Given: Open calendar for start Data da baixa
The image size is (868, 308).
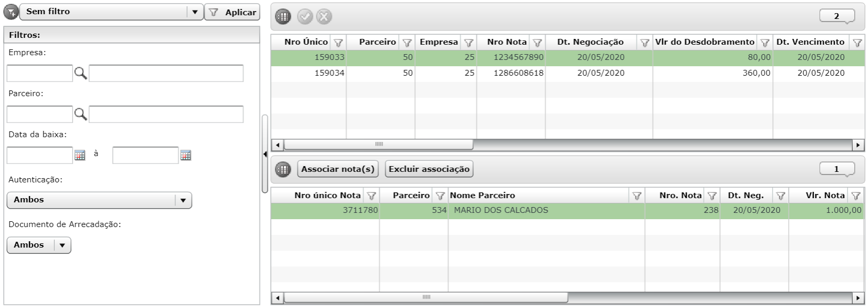Looking at the screenshot, I should (79, 156).
